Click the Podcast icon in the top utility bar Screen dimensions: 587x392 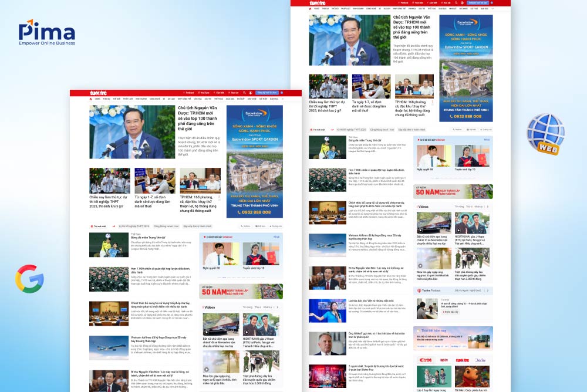coord(188,93)
